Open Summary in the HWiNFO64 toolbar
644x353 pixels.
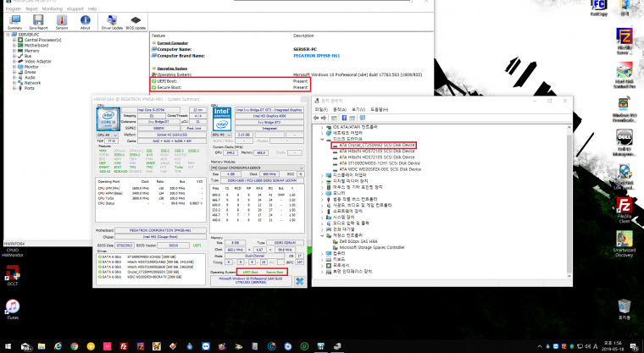point(14,22)
